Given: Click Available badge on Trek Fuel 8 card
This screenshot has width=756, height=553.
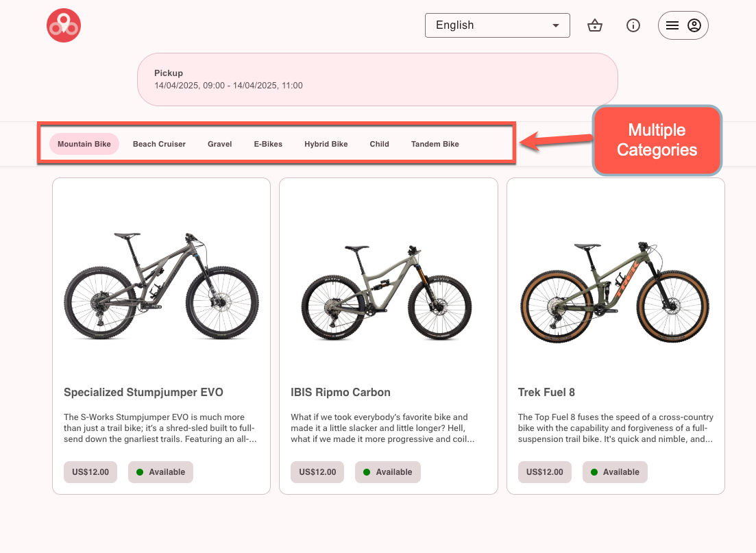Looking at the screenshot, I should coord(615,472).
